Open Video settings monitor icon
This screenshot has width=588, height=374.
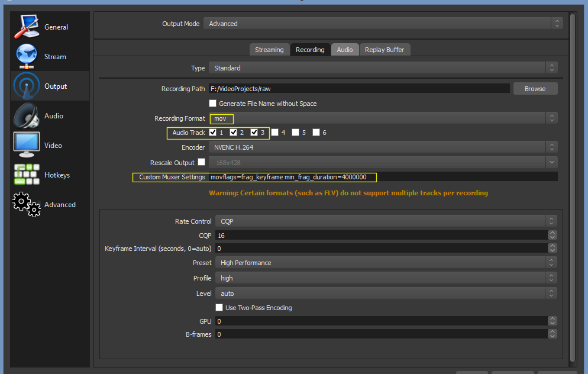point(27,145)
